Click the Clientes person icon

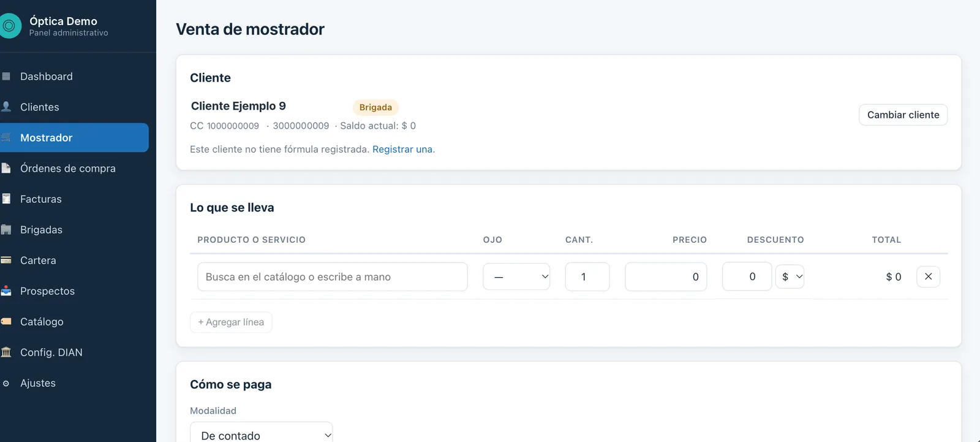pyautogui.click(x=6, y=107)
